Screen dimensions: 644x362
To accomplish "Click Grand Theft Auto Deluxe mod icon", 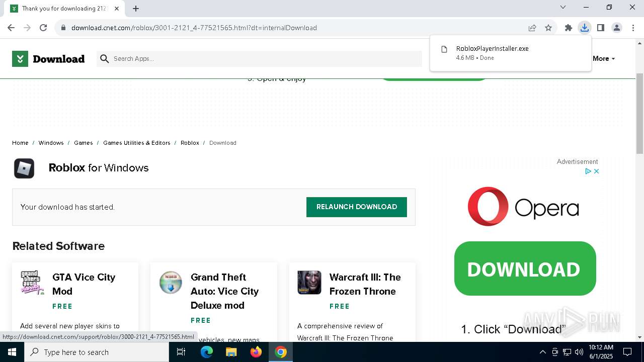I will point(171,283).
